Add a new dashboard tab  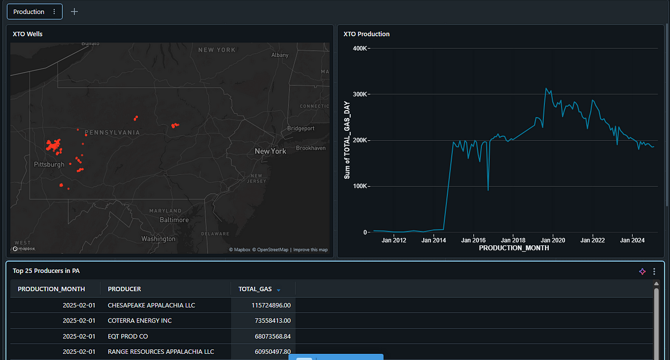click(74, 12)
